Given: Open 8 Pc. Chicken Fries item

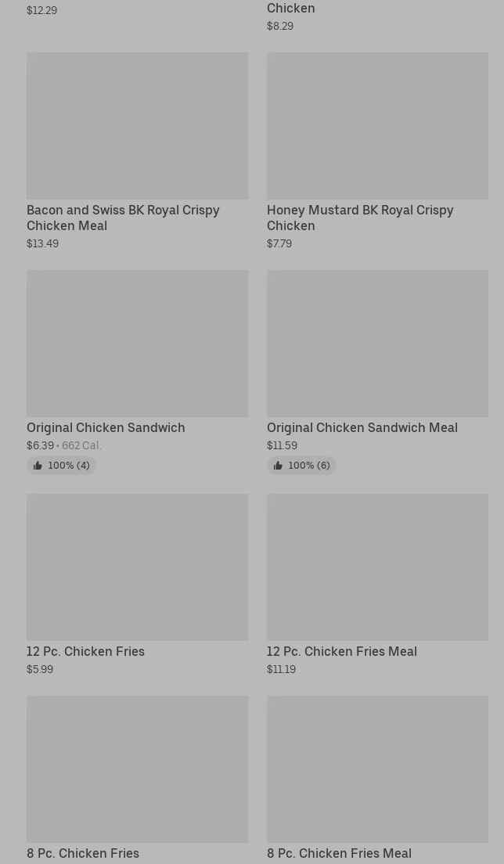Looking at the screenshot, I should [83, 853].
